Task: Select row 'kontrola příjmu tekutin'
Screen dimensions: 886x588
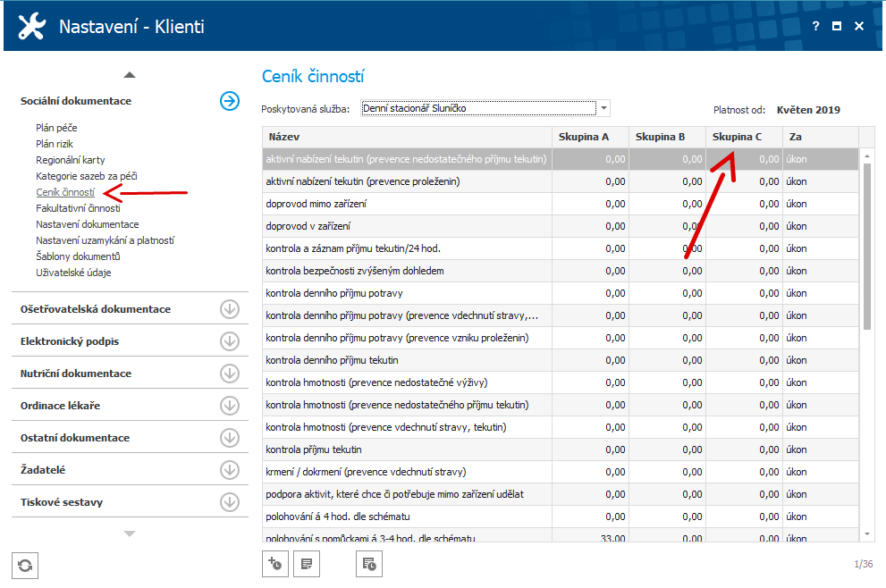Action: pyautogui.click(x=561, y=449)
